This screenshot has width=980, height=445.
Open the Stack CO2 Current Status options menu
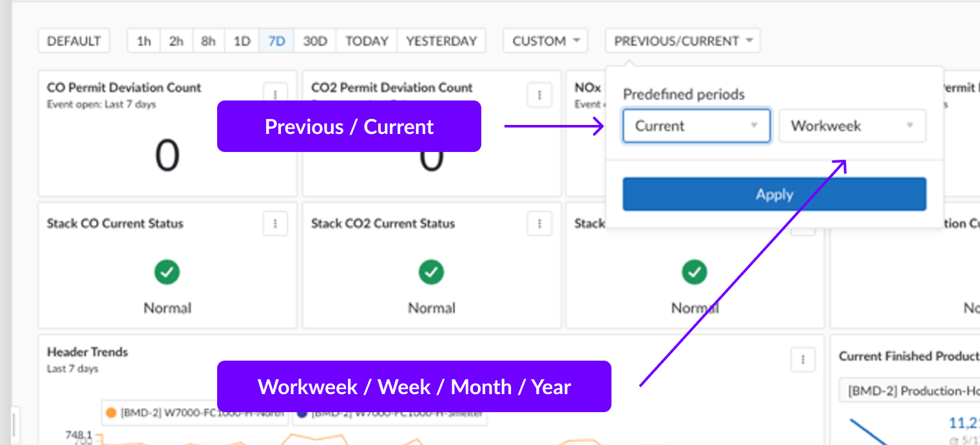539,224
